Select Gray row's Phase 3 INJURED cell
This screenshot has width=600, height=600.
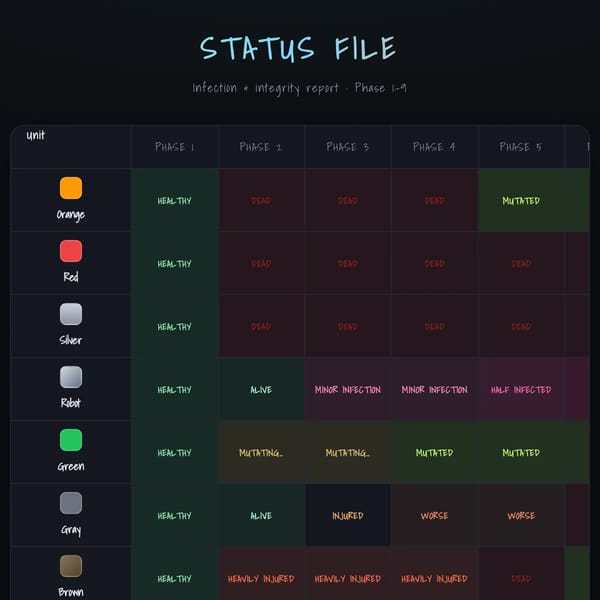coord(348,515)
